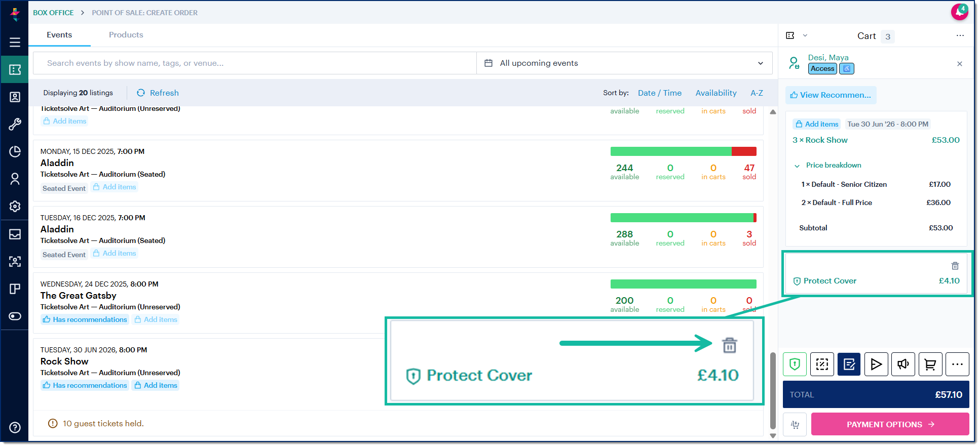The width and height of the screenshot is (980, 447).
Task: Expand the All upcoming events dropdown
Action: pyautogui.click(x=624, y=63)
